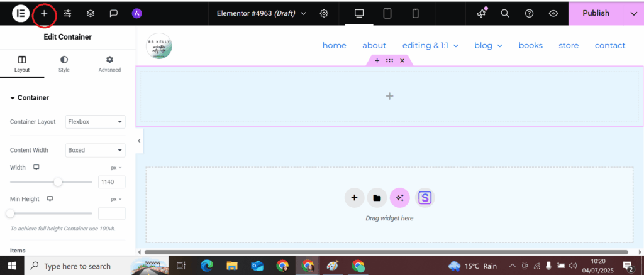Image resolution: width=644 pixels, height=275 pixels.
Task: Click the Add Element plus icon
Action: point(44,14)
